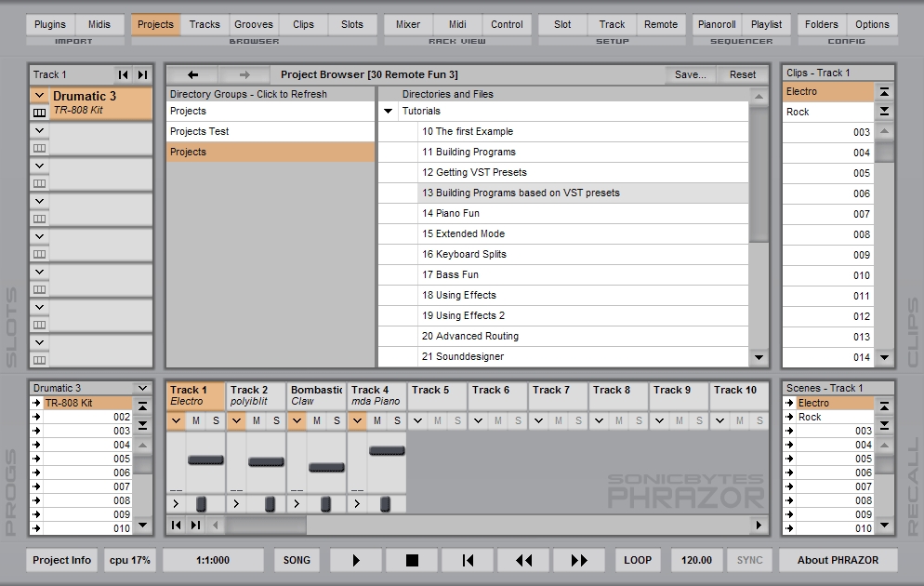924x586 pixels.
Task: Go back in Project Browser
Action: point(192,74)
